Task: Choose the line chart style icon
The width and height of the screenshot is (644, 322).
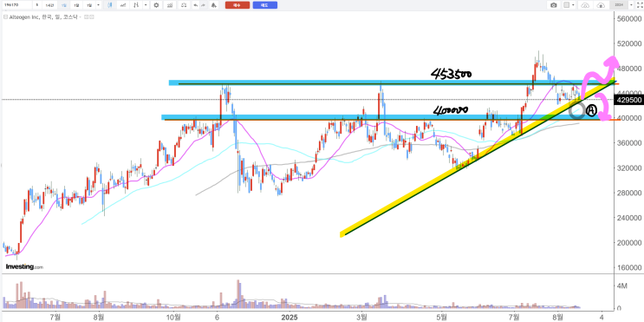Action: (123, 5)
